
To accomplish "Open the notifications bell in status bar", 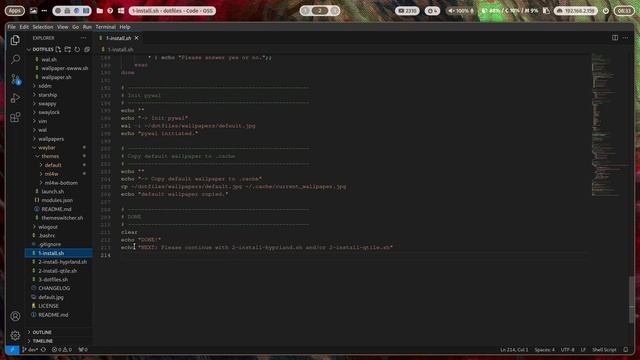I will coord(626,350).
